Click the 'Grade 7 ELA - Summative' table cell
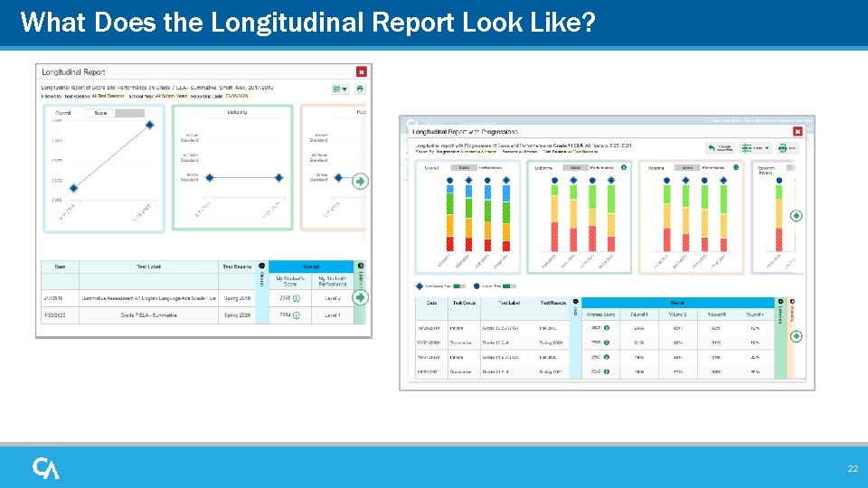This screenshot has height=488, width=868. point(148,315)
